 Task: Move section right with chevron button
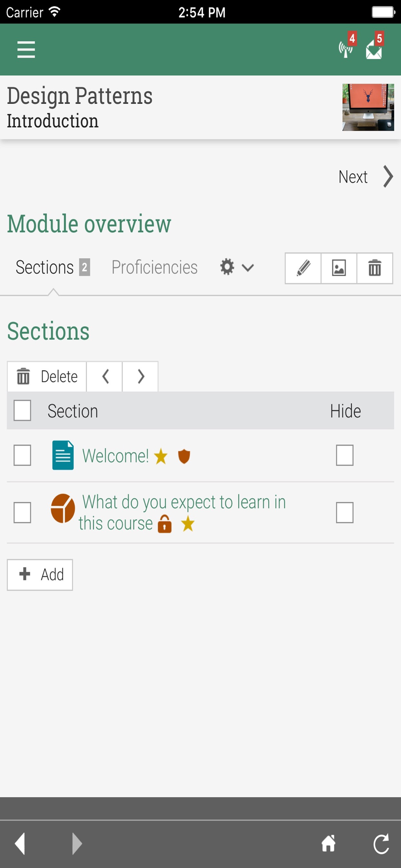point(141,376)
